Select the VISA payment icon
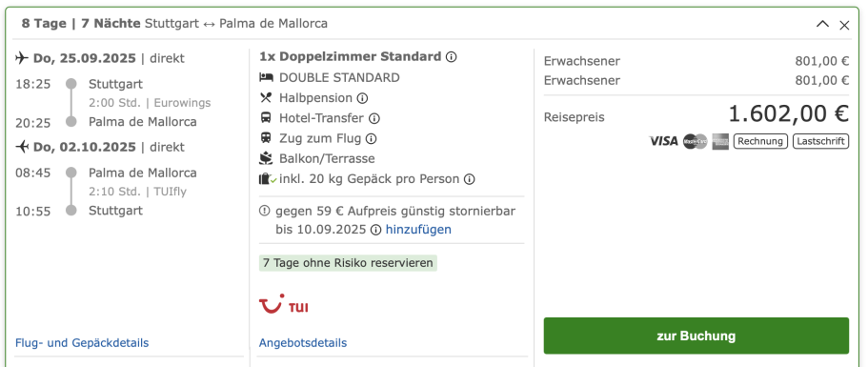The width and height of the screenshot is (868, 367). click(x=663, y=141)
